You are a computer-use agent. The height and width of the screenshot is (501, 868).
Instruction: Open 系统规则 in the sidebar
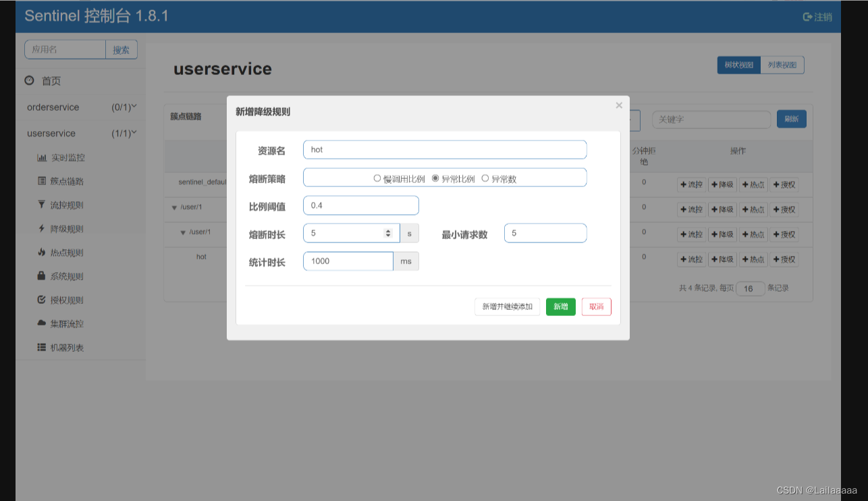click(x=61, y=276)
